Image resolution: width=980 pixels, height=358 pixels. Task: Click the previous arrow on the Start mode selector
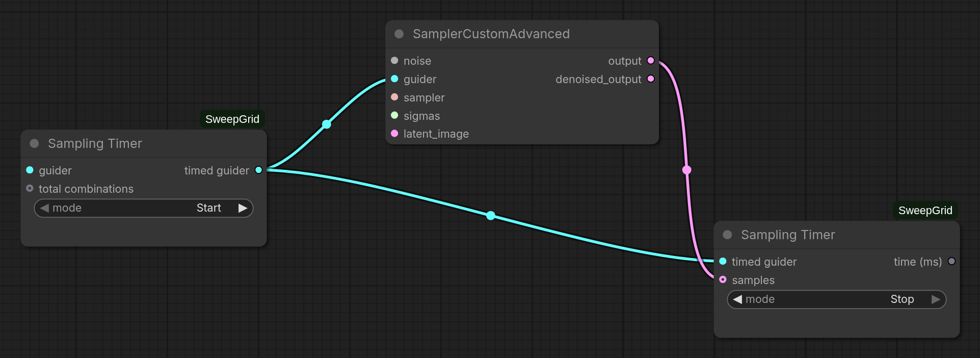(x=44, y=208)
